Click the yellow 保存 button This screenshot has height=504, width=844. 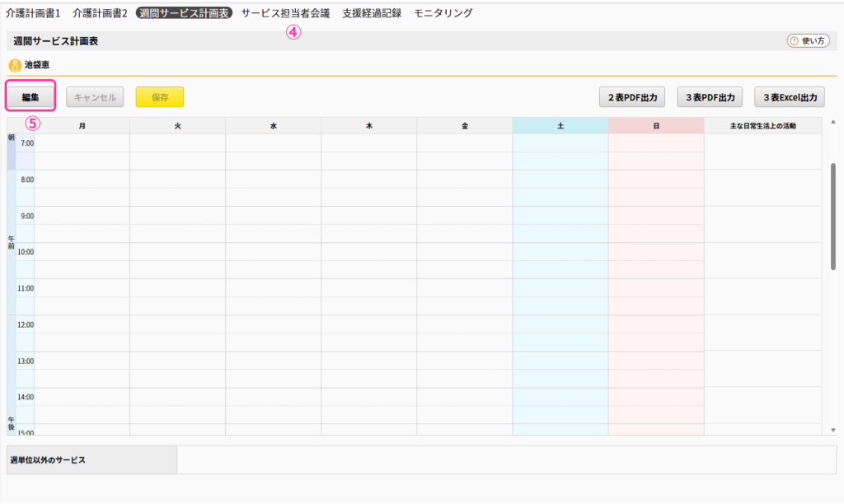(x=160, y=97)
